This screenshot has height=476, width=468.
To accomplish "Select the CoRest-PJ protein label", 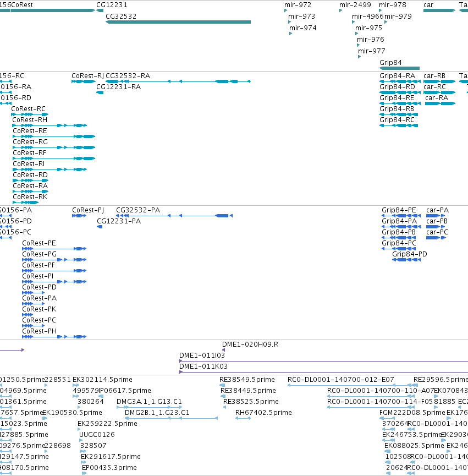I will click(88, 210).
